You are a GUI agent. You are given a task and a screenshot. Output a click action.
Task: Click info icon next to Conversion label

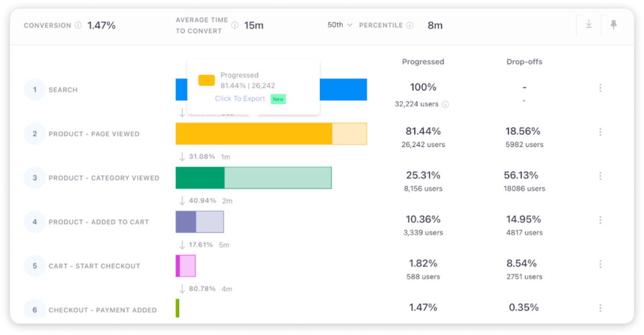(x=78, y=25)
